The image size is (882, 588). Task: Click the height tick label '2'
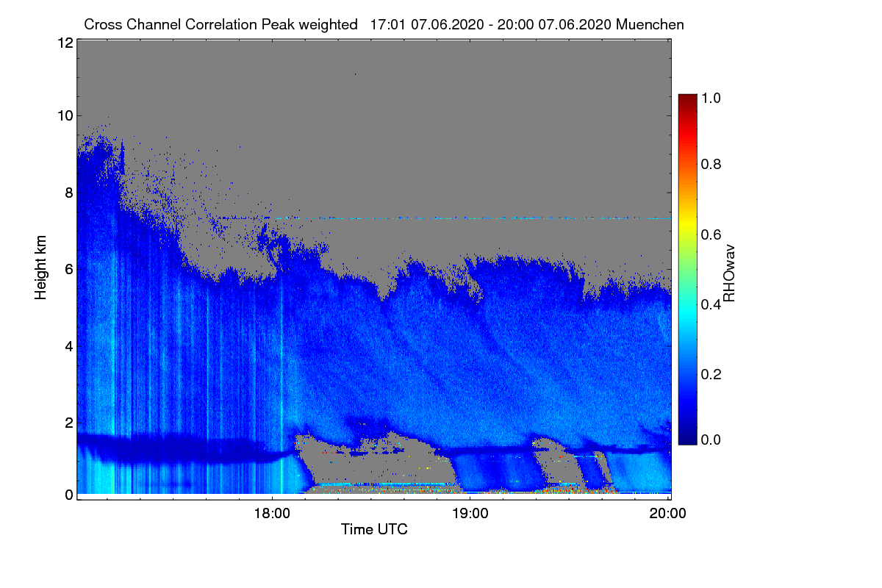click(69, 422)
